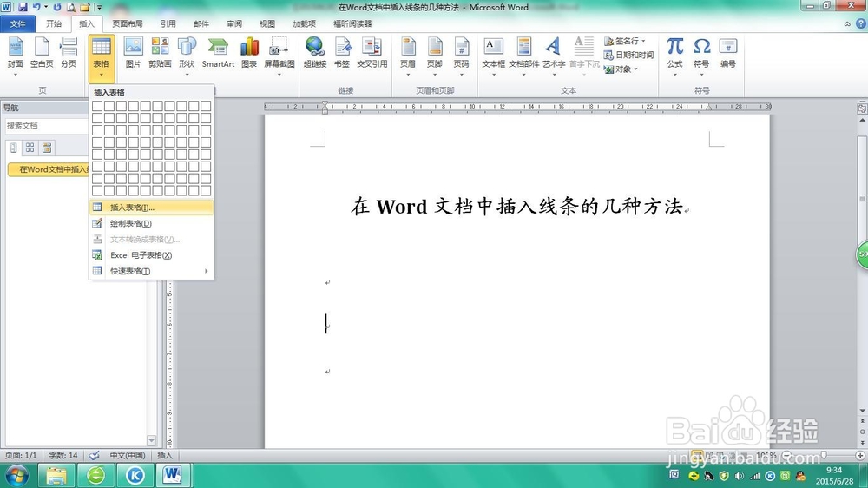Insert a Hyperlink (超链接)
Image resolution: width=868 pixels, height=488 pixels.
(x=315, y=54)
